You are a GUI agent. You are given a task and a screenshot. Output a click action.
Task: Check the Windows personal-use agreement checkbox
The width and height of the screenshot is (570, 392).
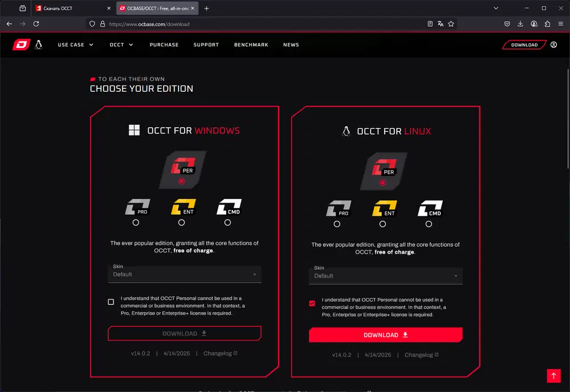click(111, 302)
